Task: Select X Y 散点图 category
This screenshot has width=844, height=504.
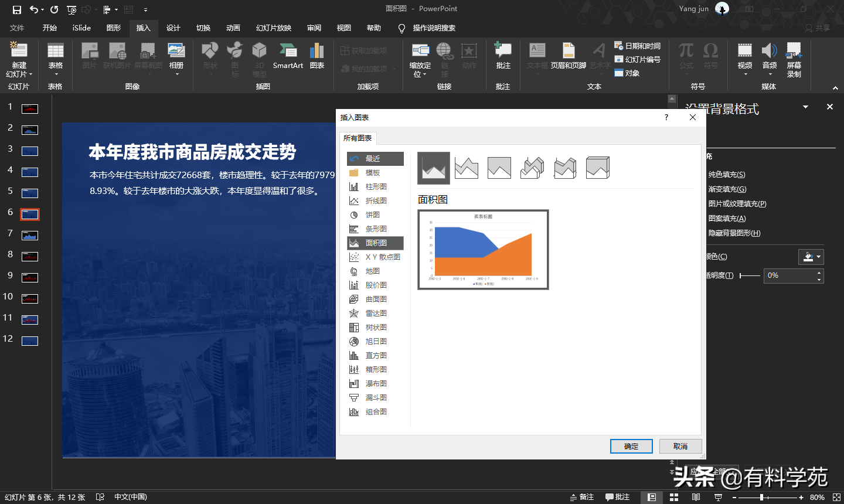Action: coord(375,257)
